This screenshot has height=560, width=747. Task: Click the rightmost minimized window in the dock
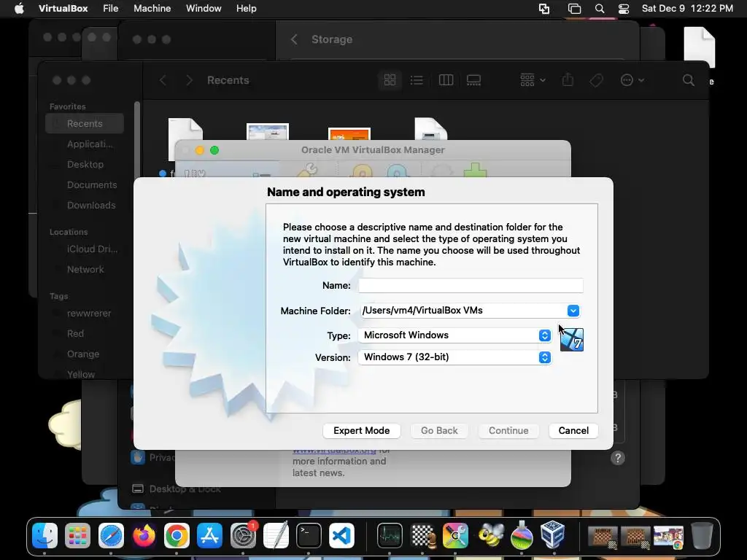point(668,536)
